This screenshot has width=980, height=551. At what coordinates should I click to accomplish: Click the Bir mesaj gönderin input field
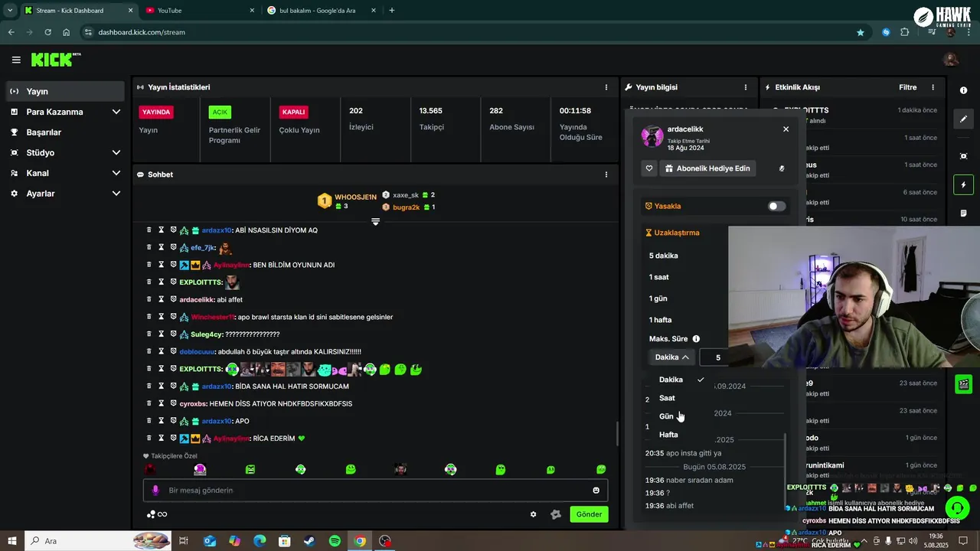[375, 490]
